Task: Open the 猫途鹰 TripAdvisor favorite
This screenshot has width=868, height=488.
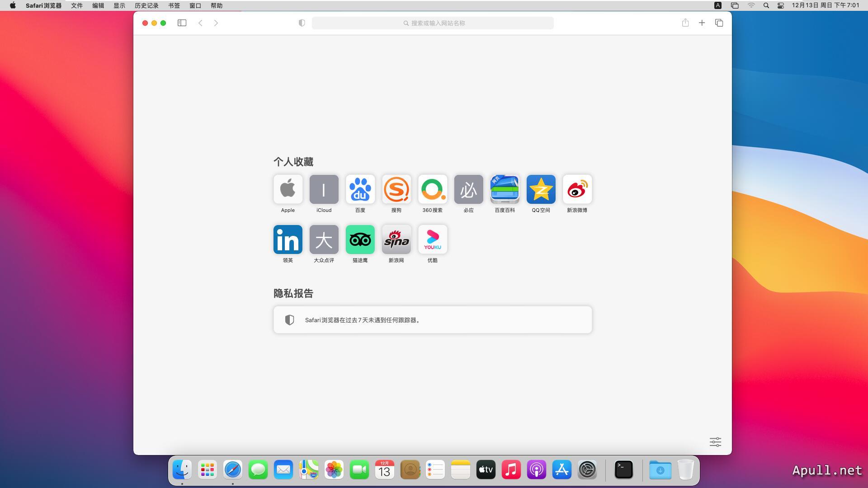Action: click(360, 239)
